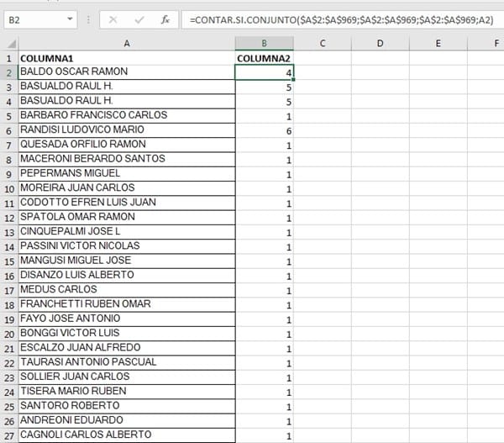The width and height of the screenshot is (504, 443).
Task: Select column B header
Action: tap(265, 44)
